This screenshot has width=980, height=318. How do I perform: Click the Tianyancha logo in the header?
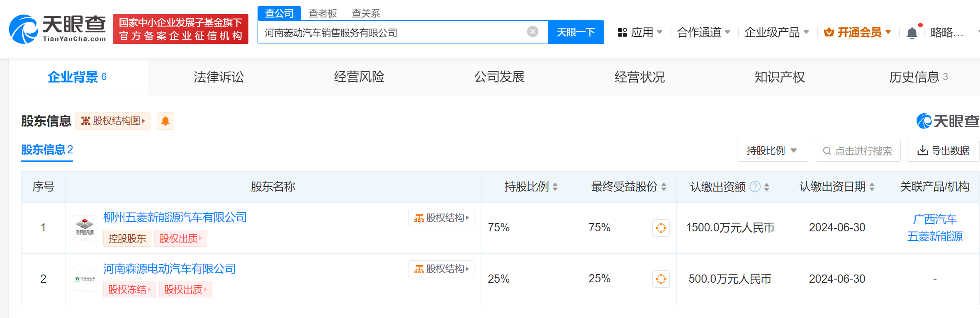(57, 29)
